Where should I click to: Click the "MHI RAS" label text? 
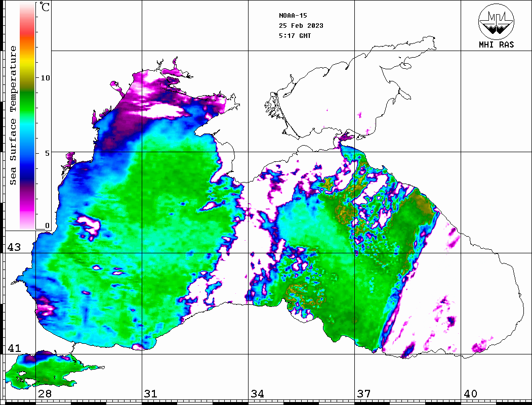pos(496,44)
